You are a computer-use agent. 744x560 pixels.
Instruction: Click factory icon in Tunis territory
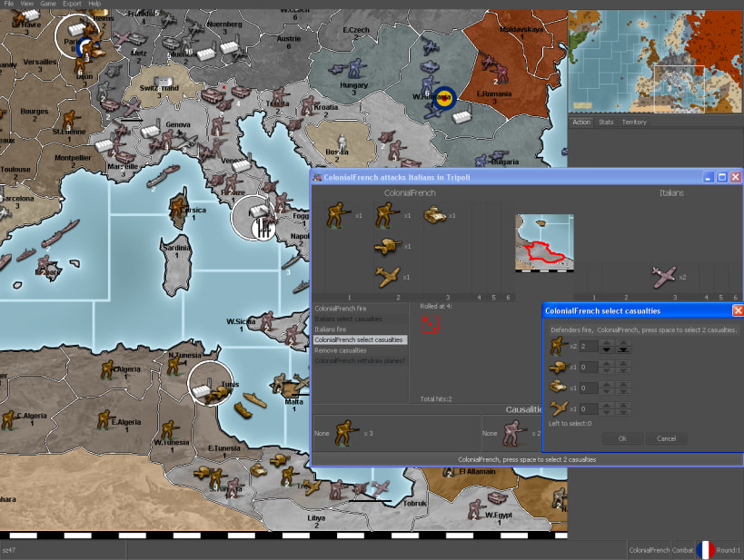[x=201, y=388]
